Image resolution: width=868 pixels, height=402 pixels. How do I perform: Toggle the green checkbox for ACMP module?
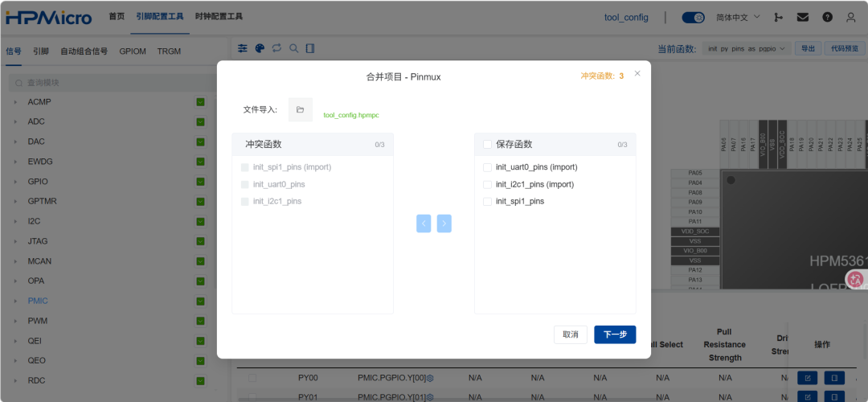(200, 102)
